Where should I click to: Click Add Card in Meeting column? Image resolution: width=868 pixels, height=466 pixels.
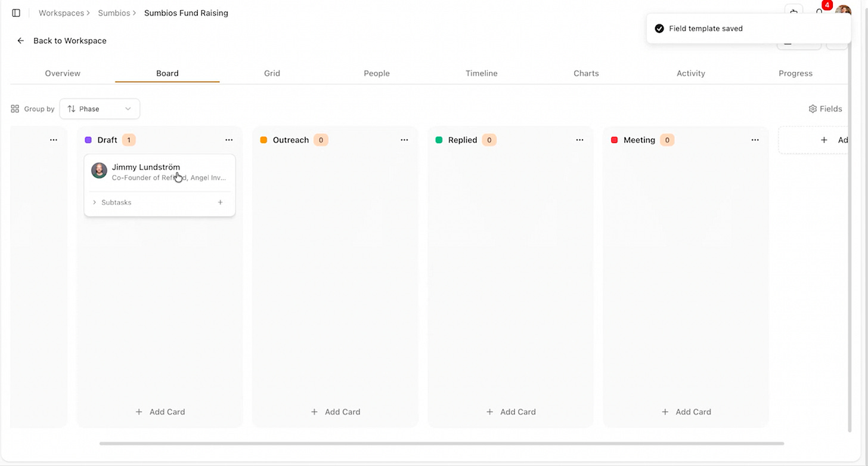point(686,412)
